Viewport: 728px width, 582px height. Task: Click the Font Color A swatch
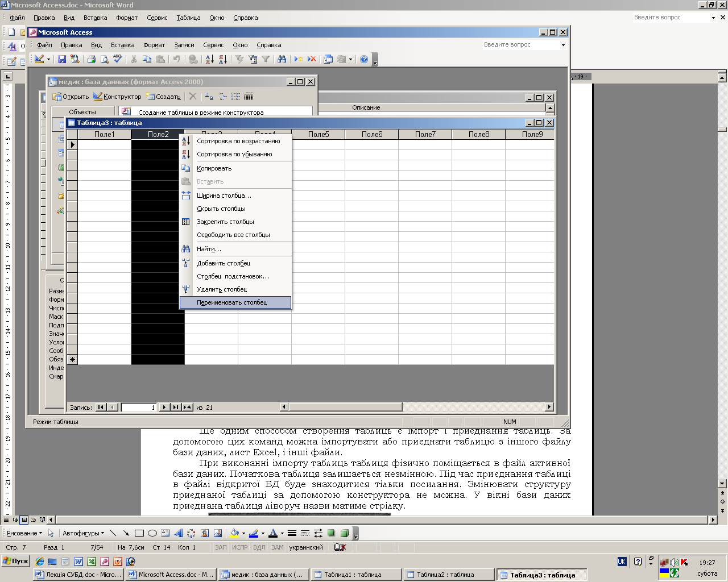[x=273, y=533]
